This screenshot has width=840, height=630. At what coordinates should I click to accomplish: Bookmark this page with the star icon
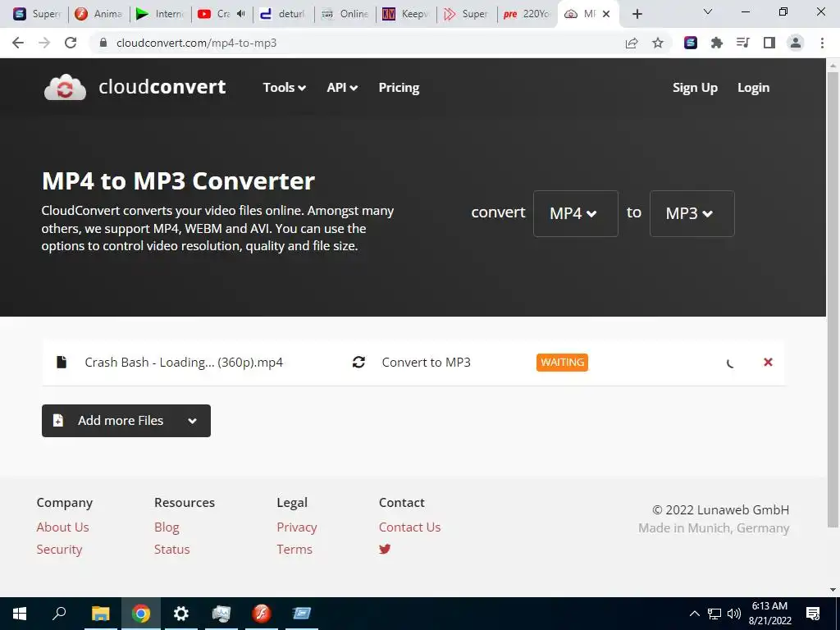658,43
